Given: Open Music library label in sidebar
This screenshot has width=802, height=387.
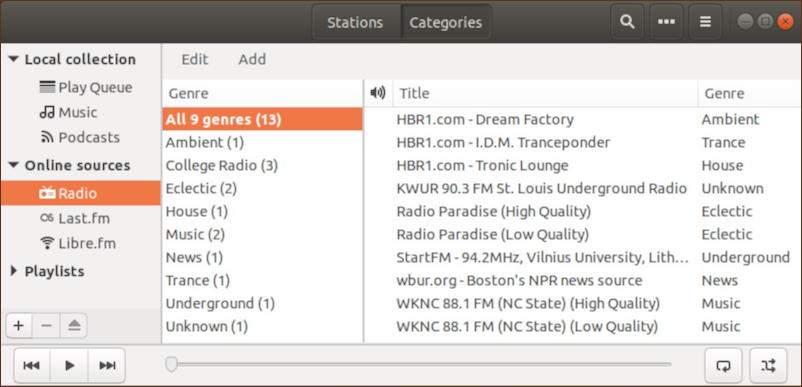Looking at the screenshot, I should [x=78, y=112].
